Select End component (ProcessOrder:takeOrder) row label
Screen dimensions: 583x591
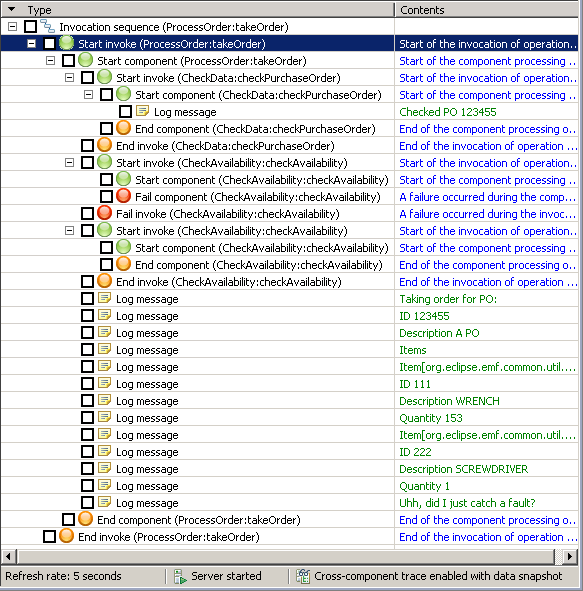pyautogui.click(x=199, y=520)
